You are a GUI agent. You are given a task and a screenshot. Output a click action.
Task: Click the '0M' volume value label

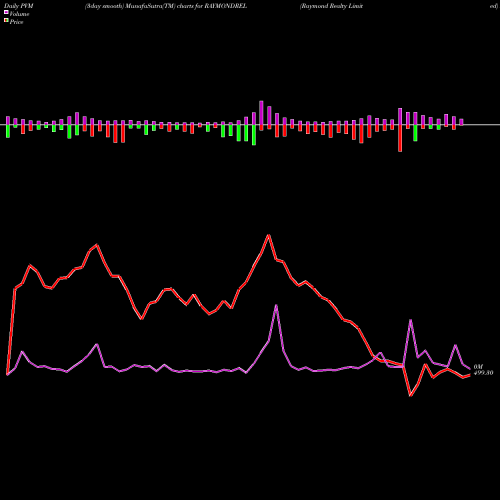(x=478, y=367)
